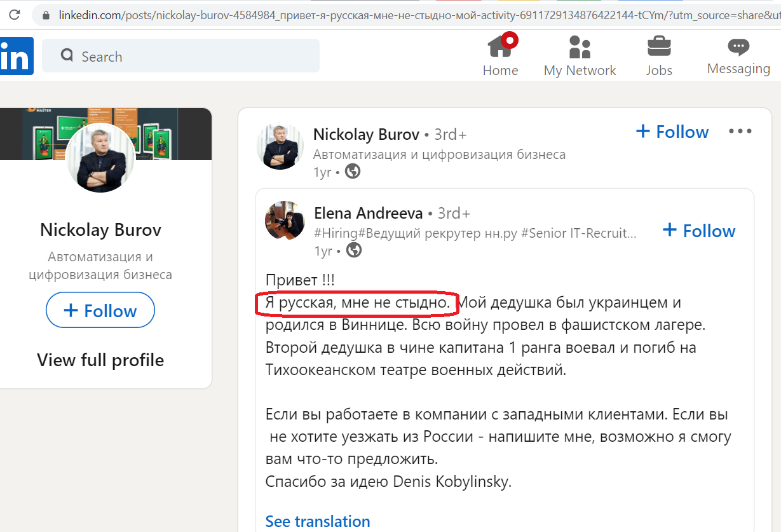Follow Nickolay Burov from the post header
The image size is (781, 532).
pyautogui.click(x=672, y=132)
